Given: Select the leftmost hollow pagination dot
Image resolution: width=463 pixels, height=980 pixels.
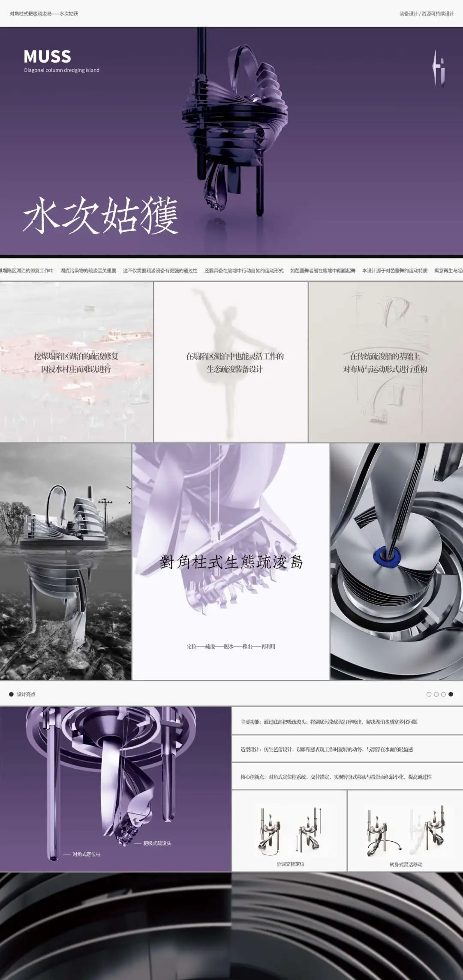Looking at the screenshot, I should pos(429,694).
